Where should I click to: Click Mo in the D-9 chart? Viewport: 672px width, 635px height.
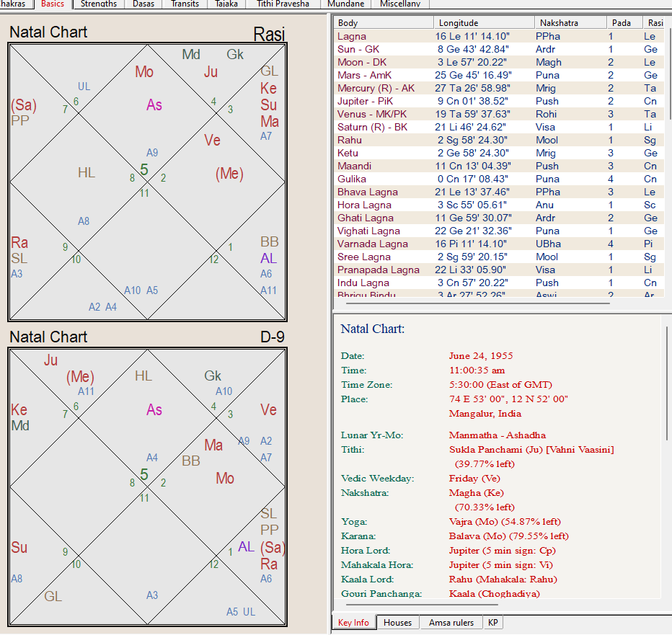(225, 478)
